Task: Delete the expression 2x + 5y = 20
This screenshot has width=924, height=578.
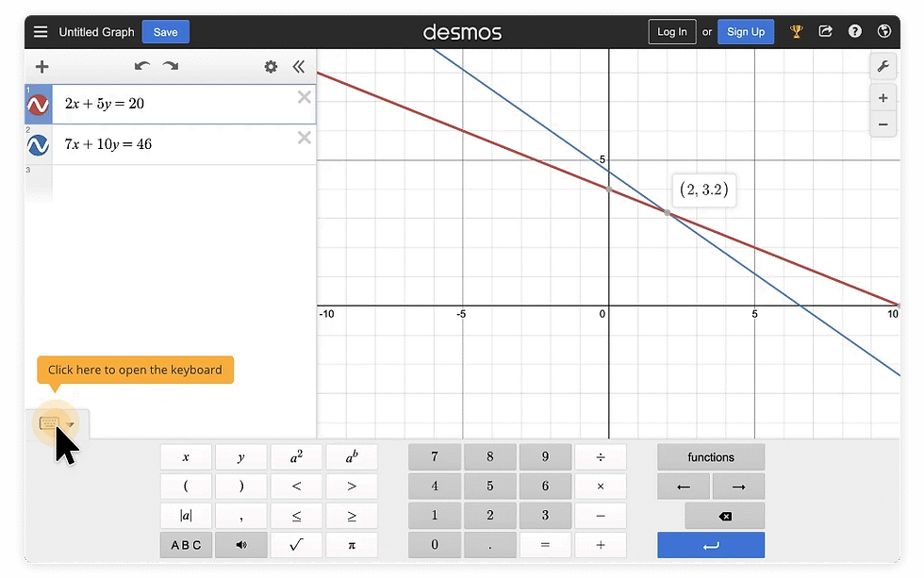Action: (304, 97)
